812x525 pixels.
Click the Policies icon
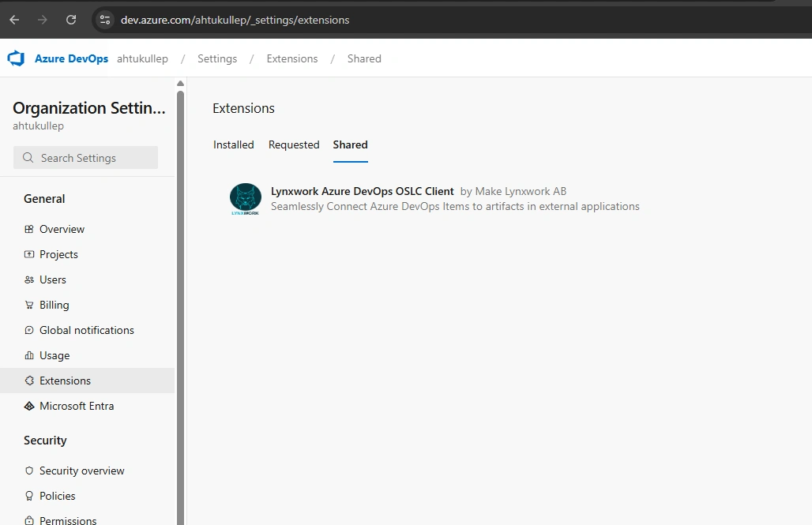tap(29, 496)
